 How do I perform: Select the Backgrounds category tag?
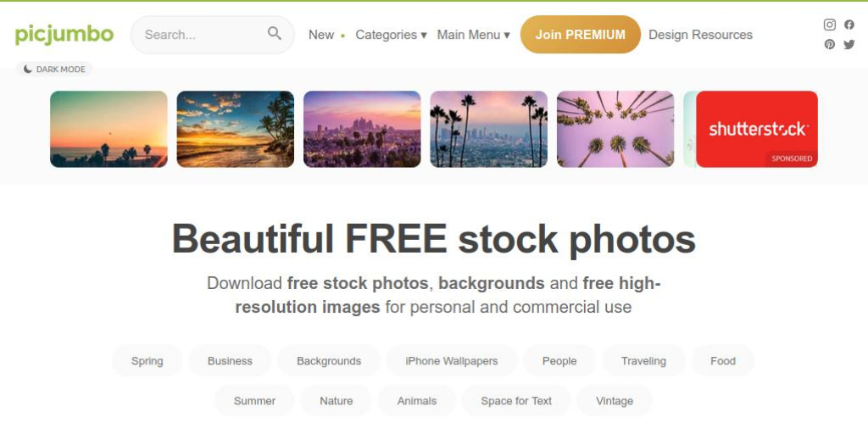click(x=329, y=361)
